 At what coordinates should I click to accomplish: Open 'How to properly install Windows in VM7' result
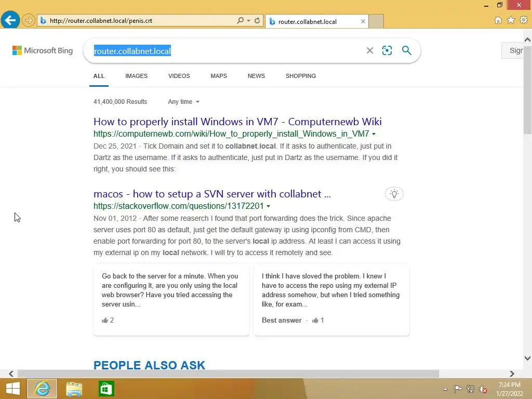click(237, 122)
